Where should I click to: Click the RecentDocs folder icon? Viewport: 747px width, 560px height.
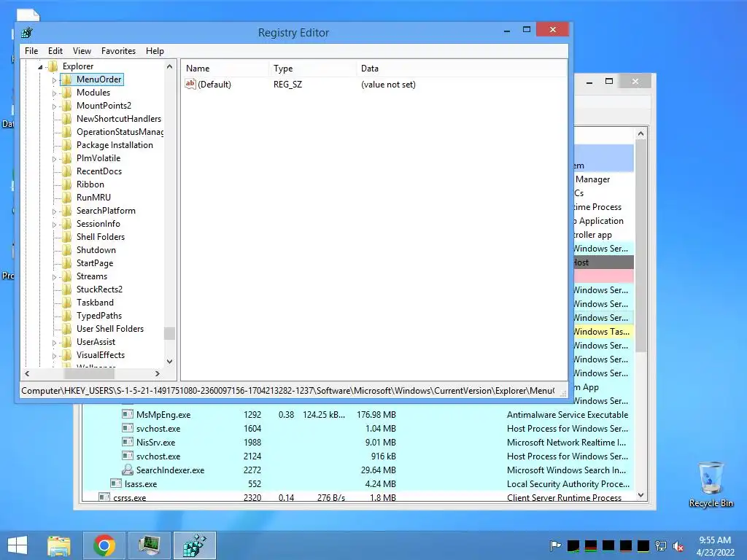[67, 171]
